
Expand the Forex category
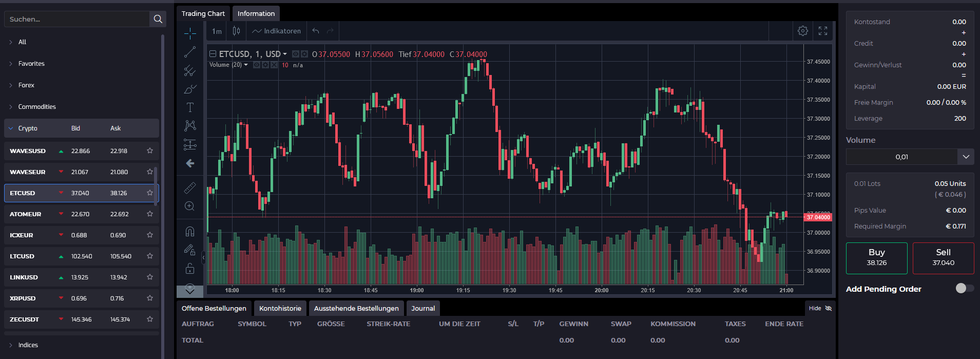[x=26, y=85]
